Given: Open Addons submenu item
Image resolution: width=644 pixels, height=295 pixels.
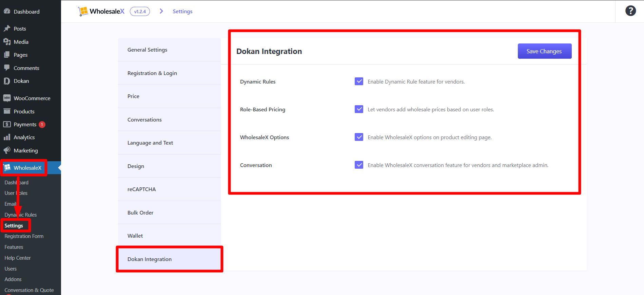Looking at the screenshot, I should [x=13, y=279].
